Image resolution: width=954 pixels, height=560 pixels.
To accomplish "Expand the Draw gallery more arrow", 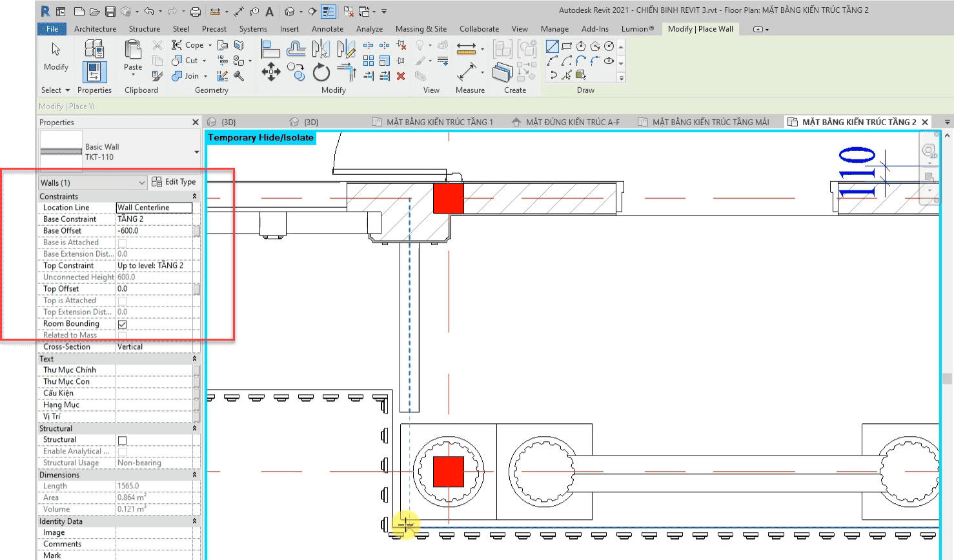I will coord(622,77).
